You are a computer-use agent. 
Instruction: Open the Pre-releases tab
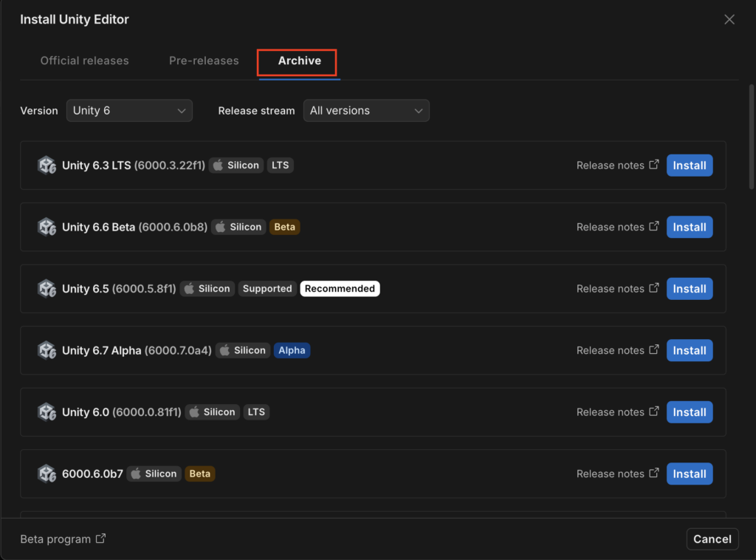[x=204, y=61]
